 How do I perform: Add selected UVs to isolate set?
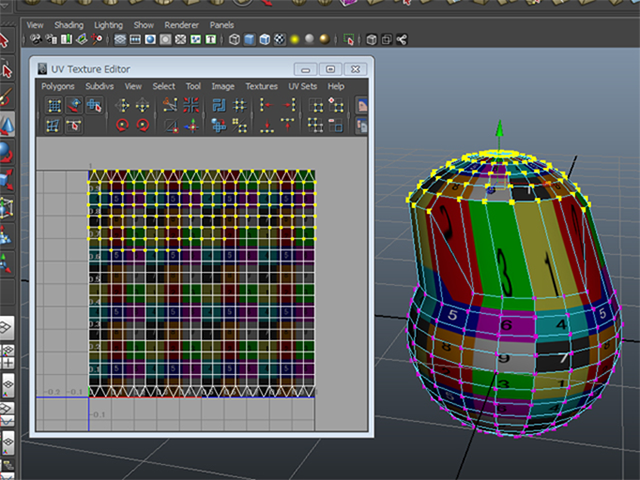[337, 106]
